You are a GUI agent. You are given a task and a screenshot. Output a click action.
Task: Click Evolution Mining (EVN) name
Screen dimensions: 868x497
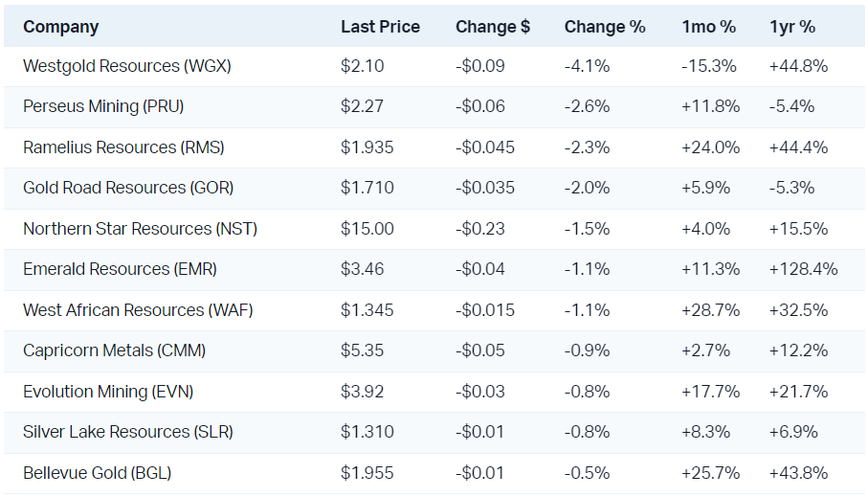[x=112, y=392]
